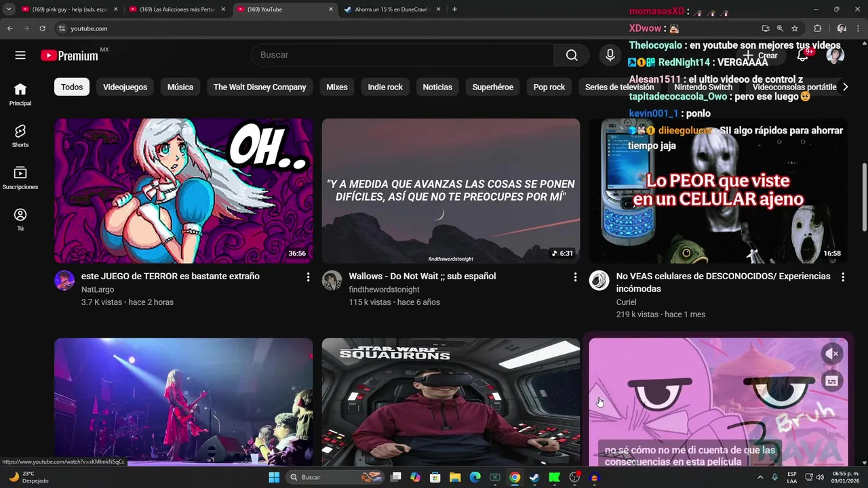The height and width of the screenshot is (488, 868).
Task: Open Principal in the sidebar
Action: (20, 94)
